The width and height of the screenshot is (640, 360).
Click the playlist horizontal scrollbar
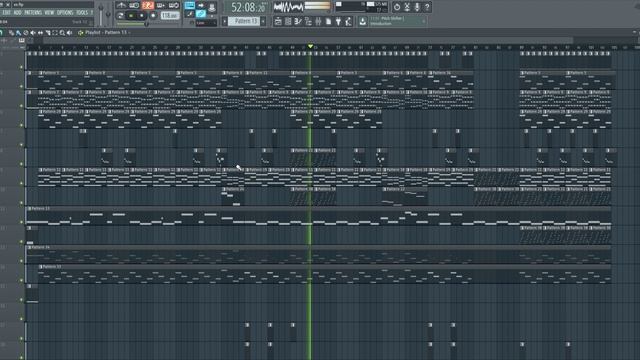point(308,40)
